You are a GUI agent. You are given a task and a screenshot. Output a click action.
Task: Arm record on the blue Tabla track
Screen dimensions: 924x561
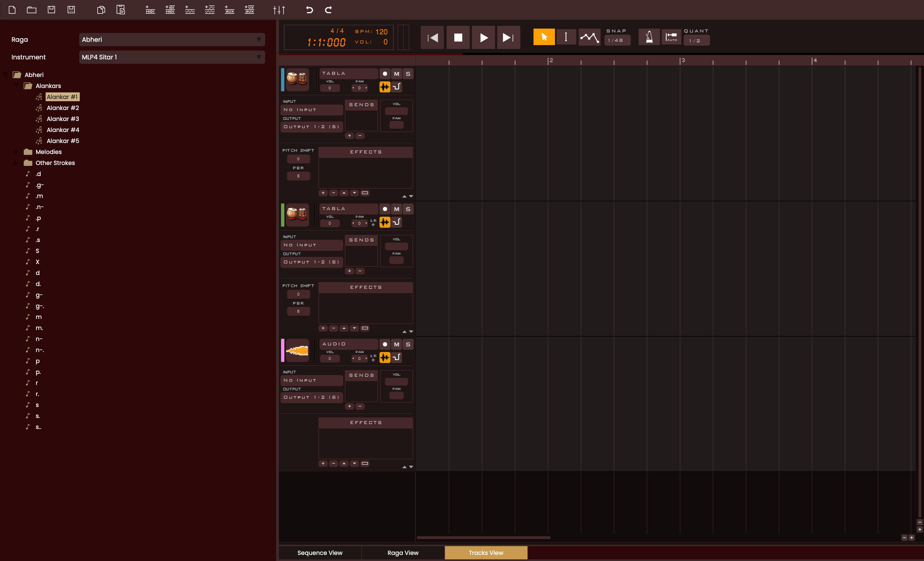click(x=385, y=74)
